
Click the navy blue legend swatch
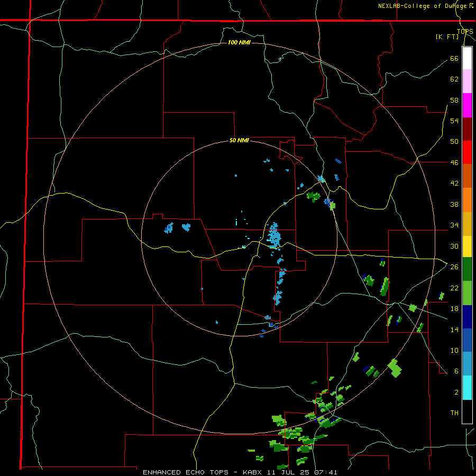(x=467, y=317)
